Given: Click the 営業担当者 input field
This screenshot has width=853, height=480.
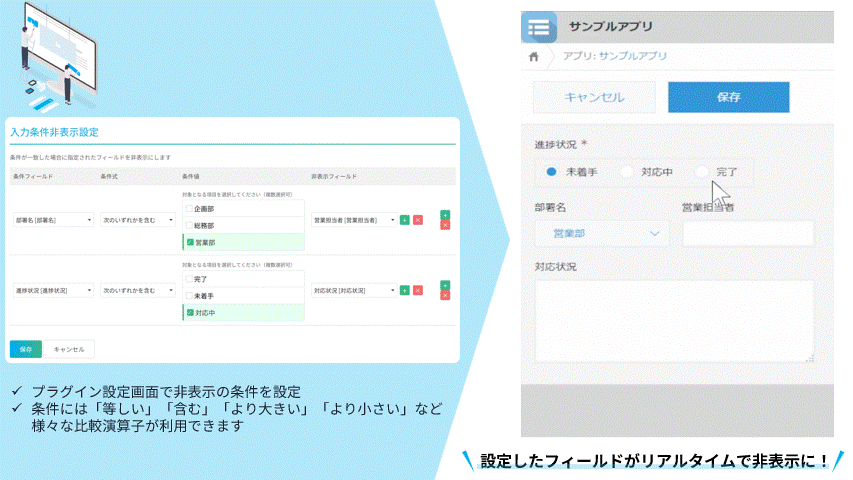Looking at the screenshot, I should click(x=748, y=233).
